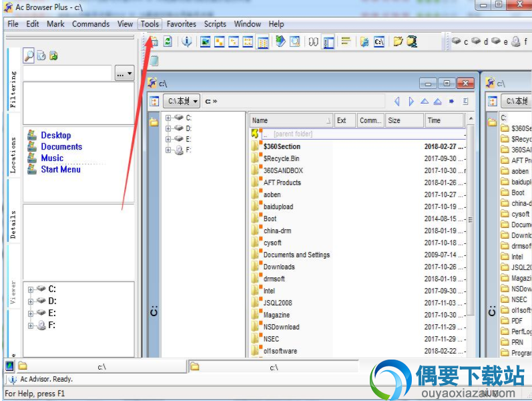Switch to small icons view
Viewport: 532px width, 401px height.
click(x=234, y=42)
